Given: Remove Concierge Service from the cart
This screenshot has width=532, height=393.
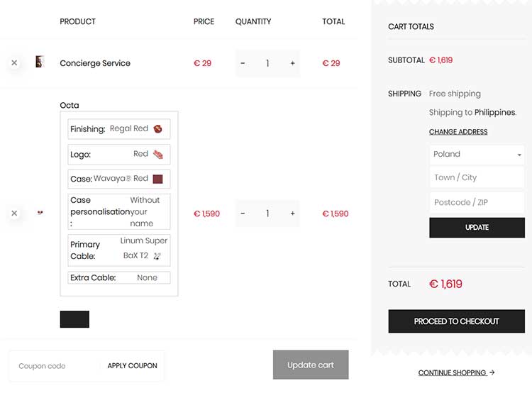Looking at the screenshot, I should coord(14,63).
